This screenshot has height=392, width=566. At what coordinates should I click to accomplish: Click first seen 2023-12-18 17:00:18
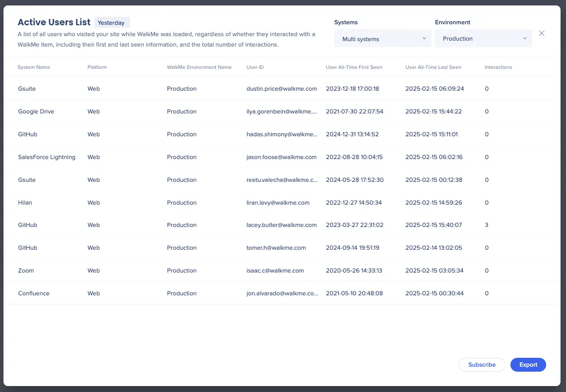click(352, 89)
